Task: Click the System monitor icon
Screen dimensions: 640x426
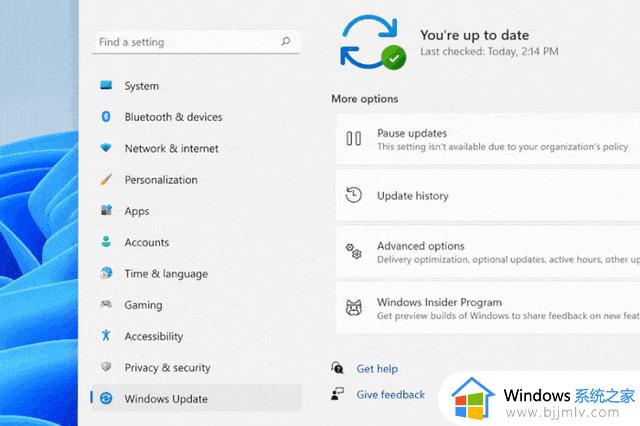Action: 106,85
